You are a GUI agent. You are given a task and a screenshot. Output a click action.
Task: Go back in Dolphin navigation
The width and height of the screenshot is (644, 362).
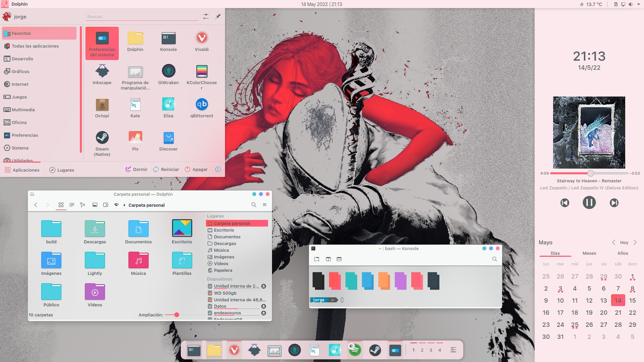tap(36, 205)
